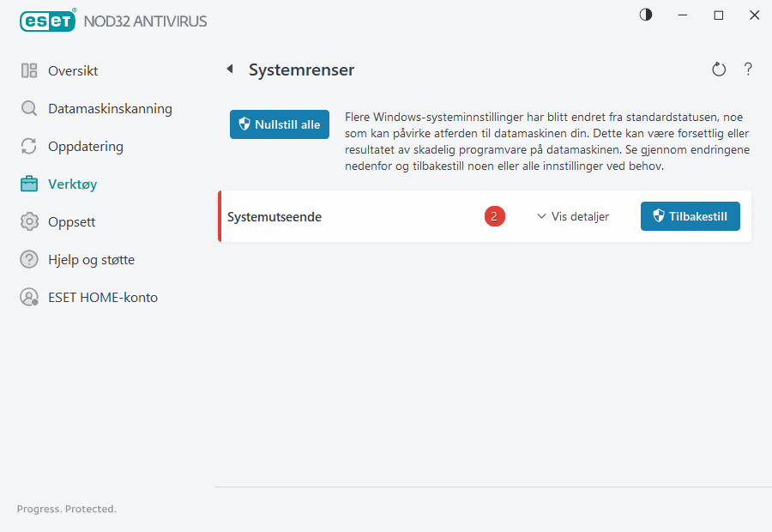Open the Oppsett gear icon
The width and height of the screenshot is (772, 532).
pos(30,221)
